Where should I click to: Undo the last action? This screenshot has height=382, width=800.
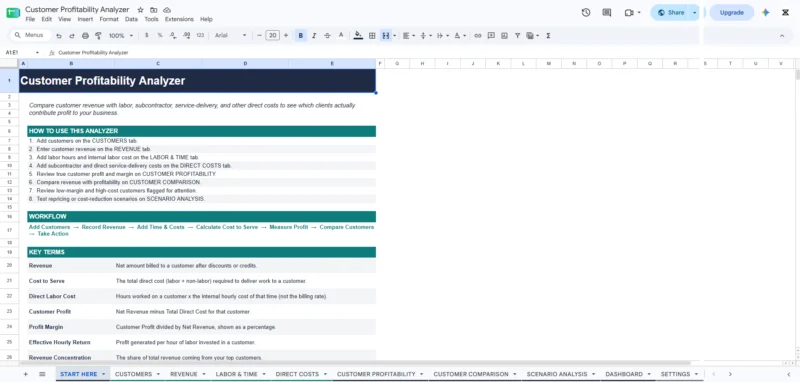pos(59,36)
